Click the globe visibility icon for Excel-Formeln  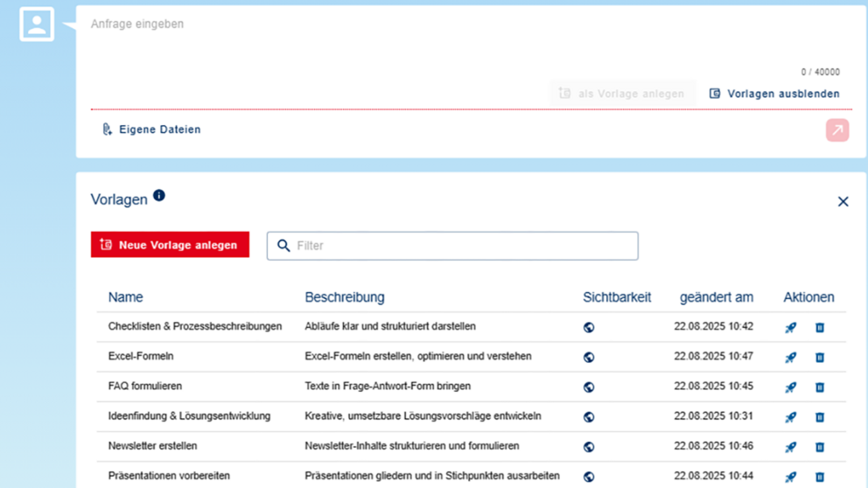[589, 358]
